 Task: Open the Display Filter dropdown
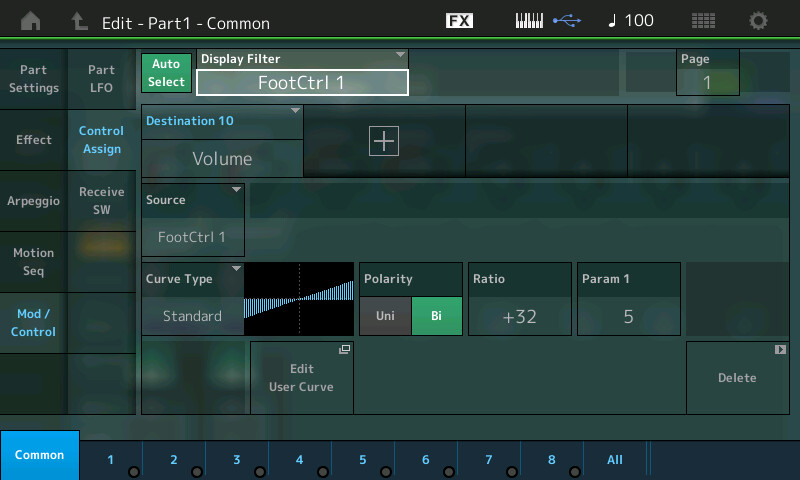pos(302,59)
